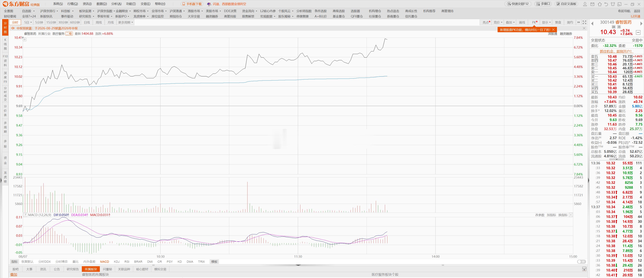Select the KDJ indicator
This screenshot has height=278, width=644.
(x=117, y=262)
